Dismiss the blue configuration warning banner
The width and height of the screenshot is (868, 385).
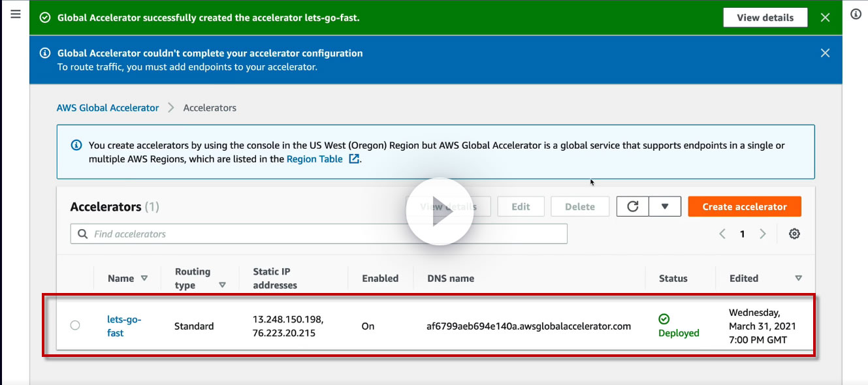(x=826, y=53)
